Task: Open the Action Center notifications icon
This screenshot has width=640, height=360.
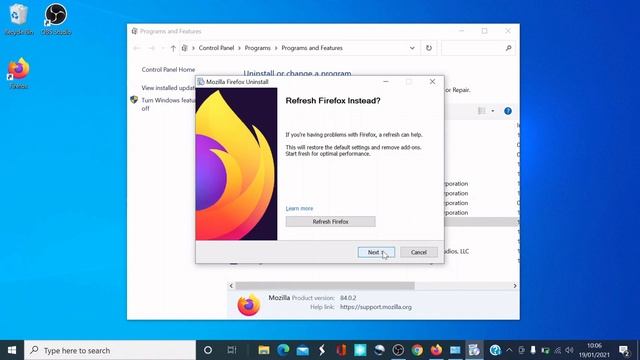Action: [624, 350]
